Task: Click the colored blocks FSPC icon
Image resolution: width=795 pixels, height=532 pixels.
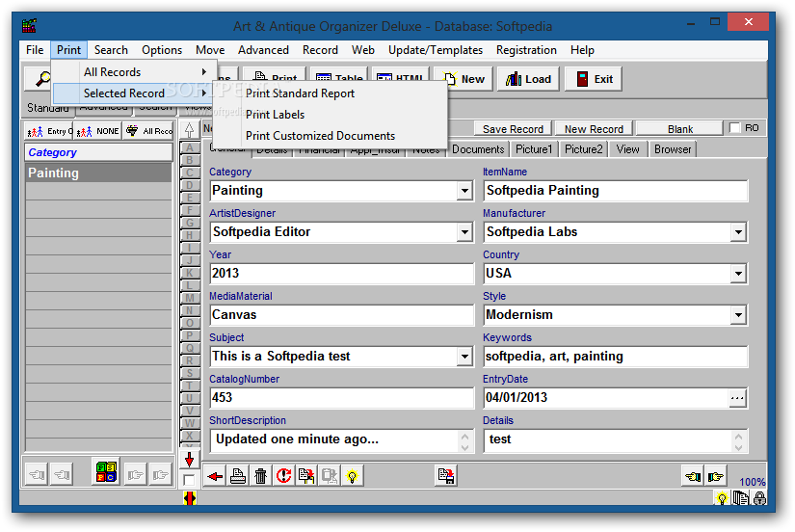Action: point(106,471)
